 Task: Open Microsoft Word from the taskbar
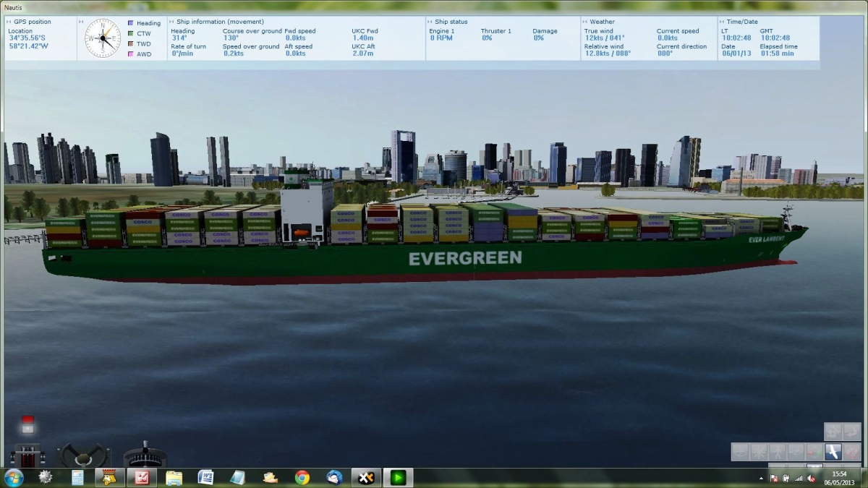(x=205, y=477)
